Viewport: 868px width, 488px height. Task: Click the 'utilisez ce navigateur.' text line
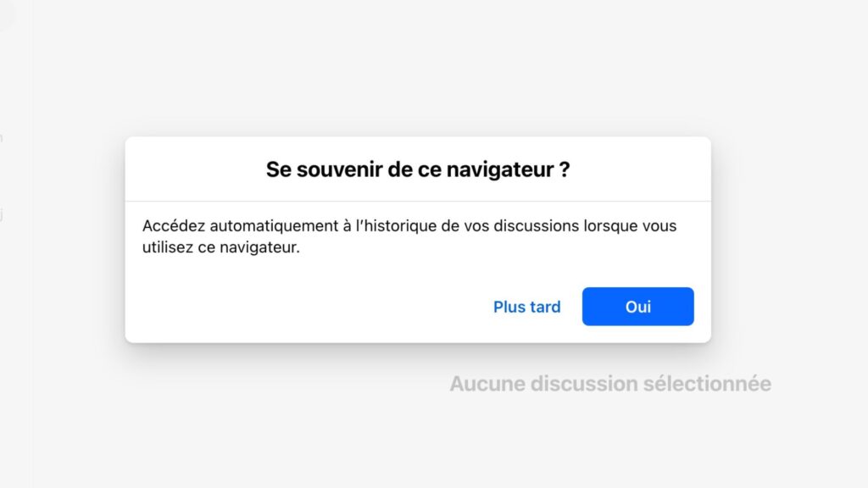click(221, 247)
